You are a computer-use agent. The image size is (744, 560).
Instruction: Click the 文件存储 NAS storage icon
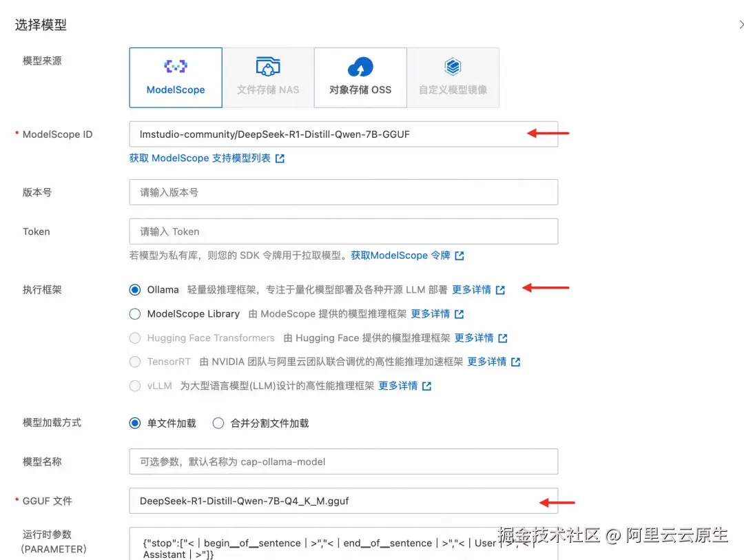point(267,65)
